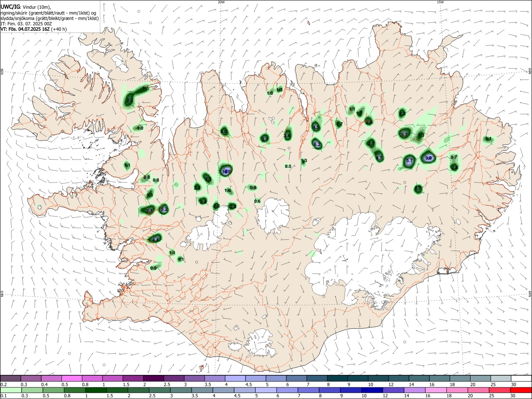
Task: Click the 4.5 precipitation value label
Action: [316, 128]
